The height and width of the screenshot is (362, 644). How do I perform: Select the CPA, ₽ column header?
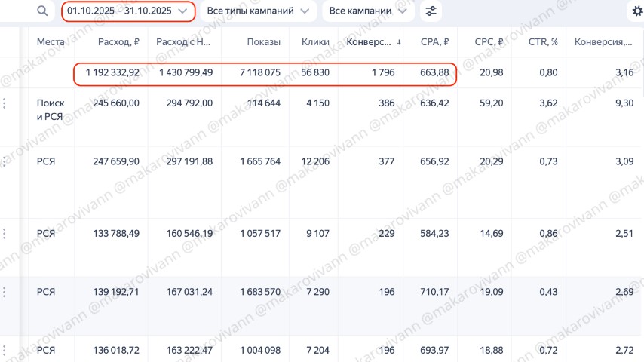[435, 42]
